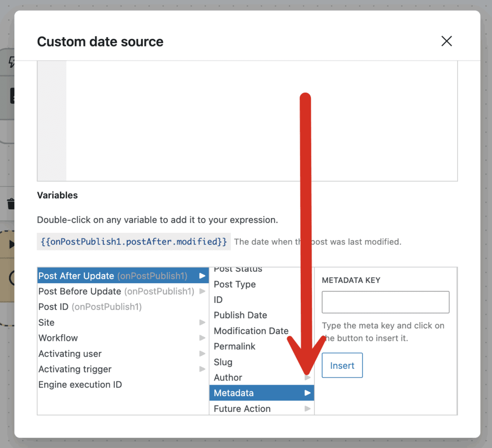The width and height of the screenshot is (492, 448).
Task: Close the Custom date source dialog
Action: click(x=446, y=41)
